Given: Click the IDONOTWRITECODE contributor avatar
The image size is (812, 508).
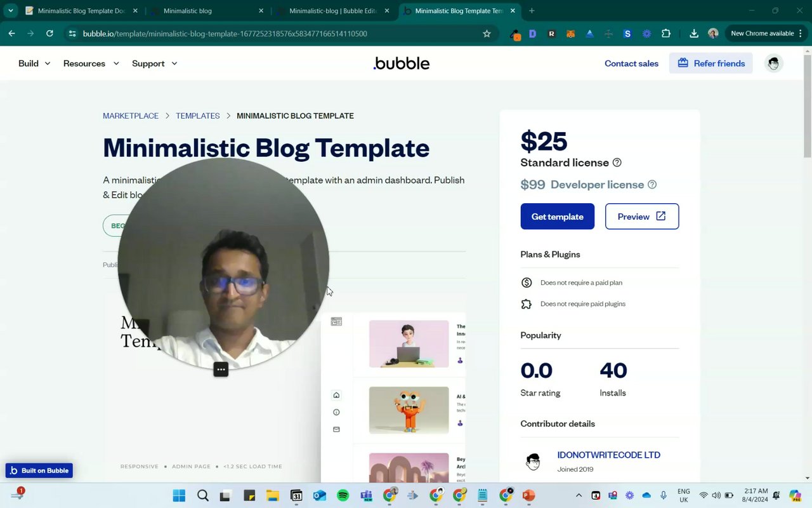Looking at the screenshot, I should tap(533, 462).
